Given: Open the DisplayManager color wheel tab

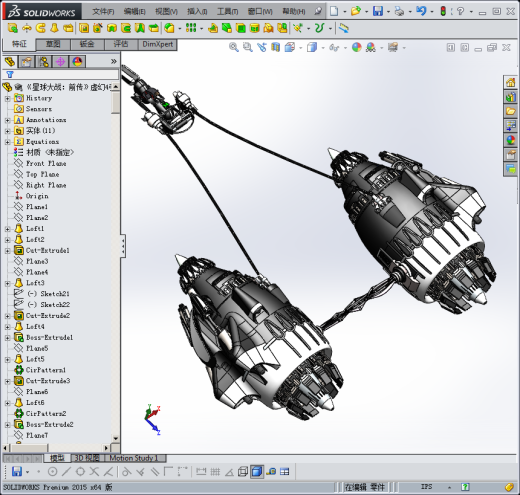Looking at the screenshot, I should [x=77, y=62].
